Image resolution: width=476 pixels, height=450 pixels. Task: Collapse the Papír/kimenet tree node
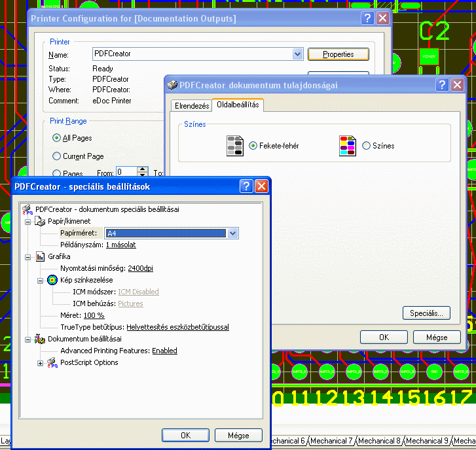coord(28,222)
